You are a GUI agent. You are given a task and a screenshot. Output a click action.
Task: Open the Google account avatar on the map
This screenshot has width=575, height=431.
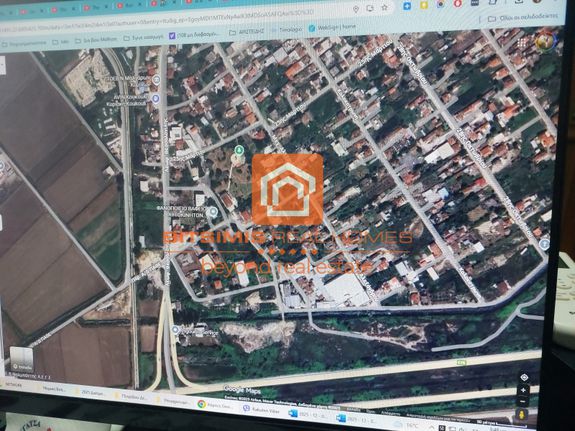point(545,41)
